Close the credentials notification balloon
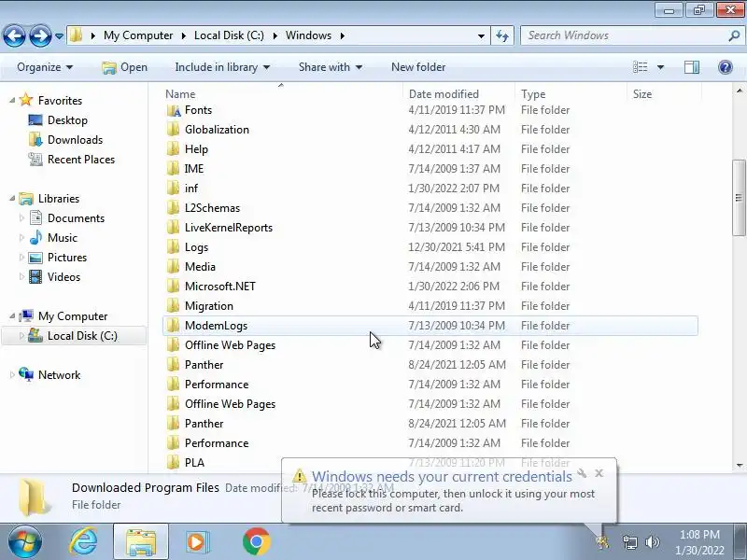 [599, 473]
